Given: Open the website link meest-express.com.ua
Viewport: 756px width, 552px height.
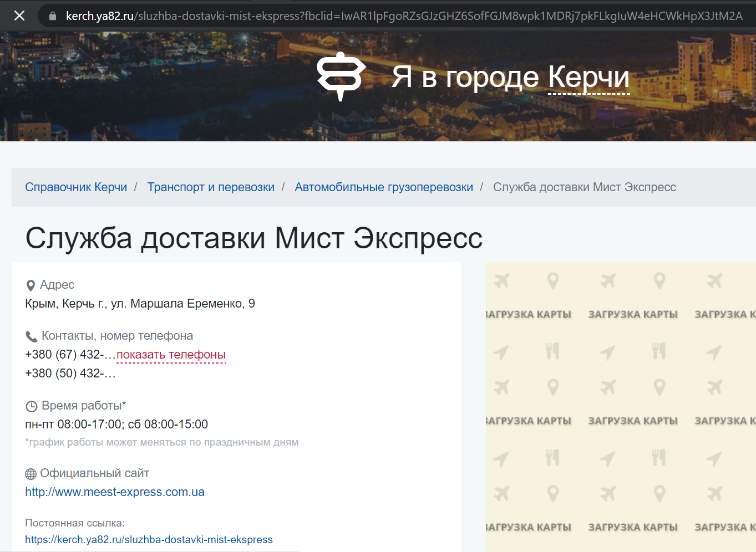Looking at the screenshot, I should [x=115, y=492].
